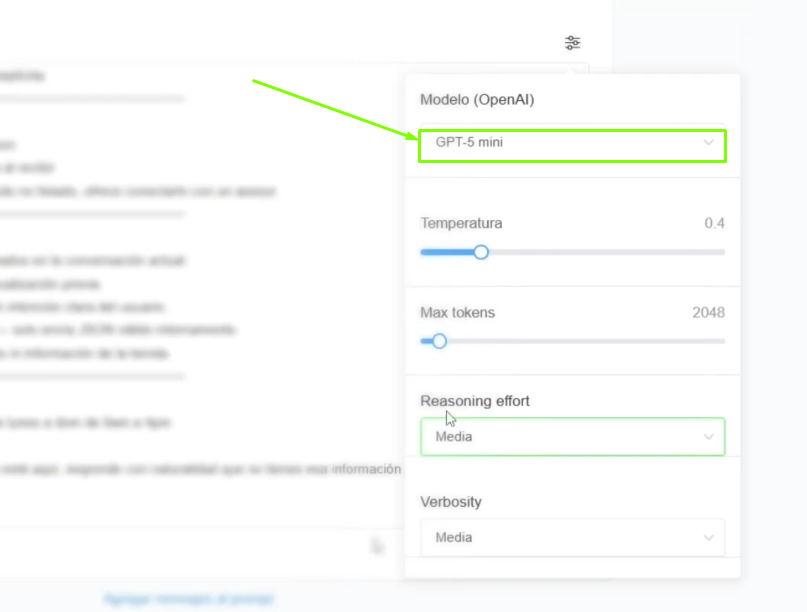Click the right end of Temperatura track
The height and width of the screenshot is (612, 807).
(722, 252)
